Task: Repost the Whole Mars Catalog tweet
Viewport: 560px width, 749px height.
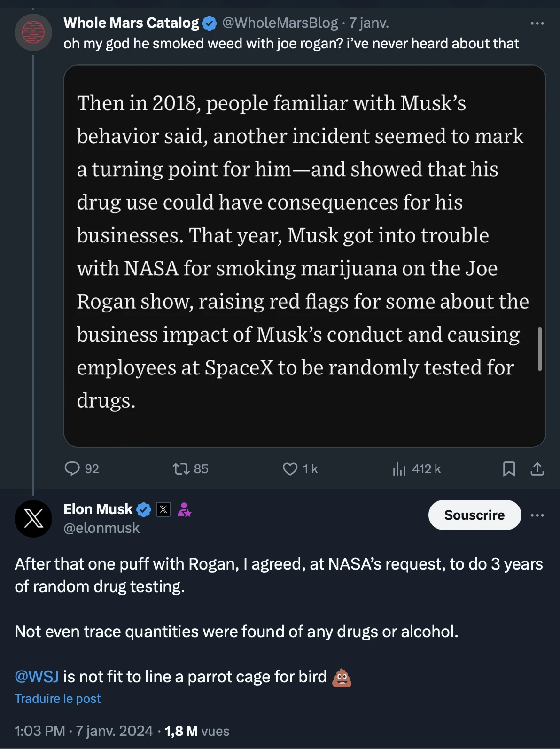Action: [x=181, y=468]
